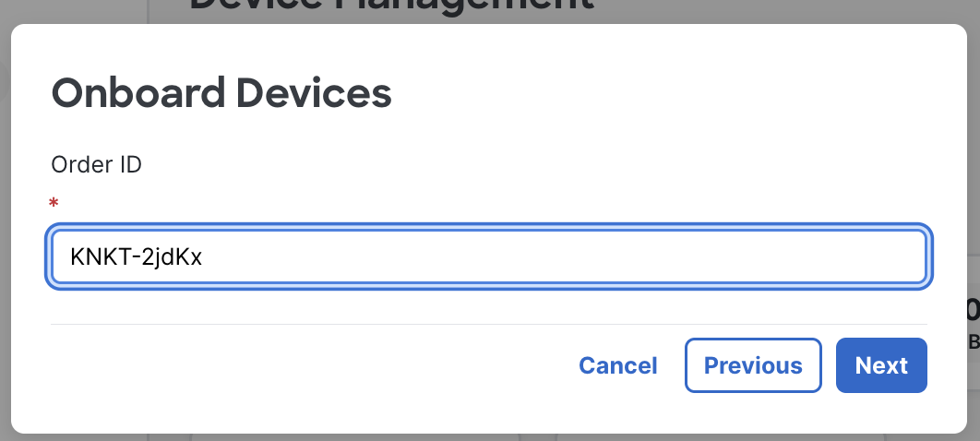Click the dimmed Device Management title behind dialog
This screenshot has width=980, height=441.
coord(391,7)
